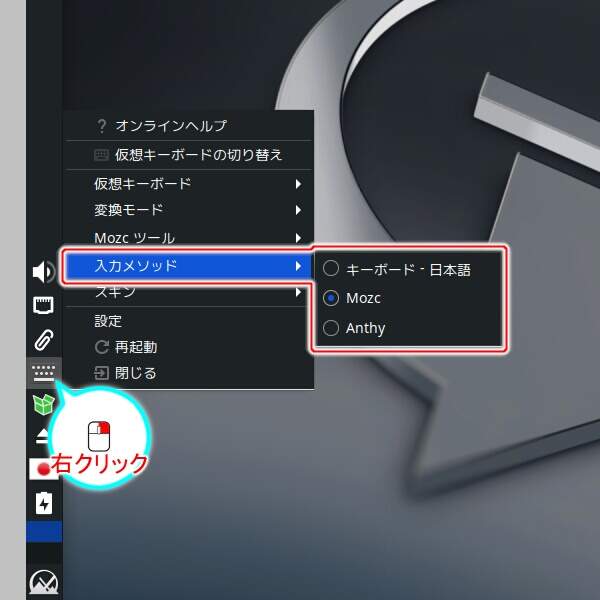This screenshot has height=600, width=600.
Task: Select the キーボード - 日本語 radio button
Action: tap(331, 268)
